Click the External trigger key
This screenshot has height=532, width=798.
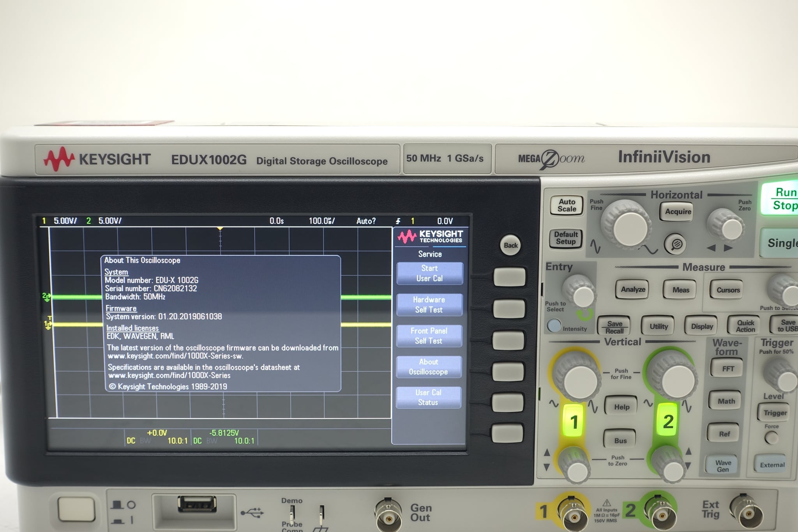(x=772, y=465)
